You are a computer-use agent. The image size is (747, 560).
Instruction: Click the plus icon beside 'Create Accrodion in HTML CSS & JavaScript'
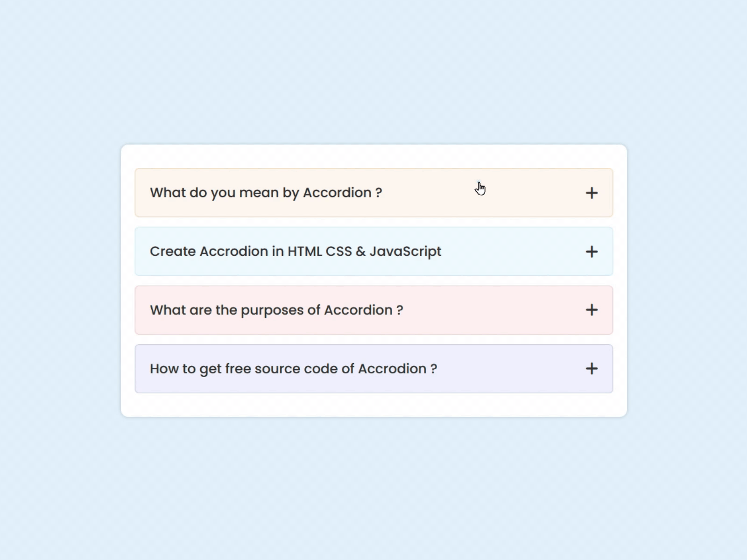pos(592,251)
